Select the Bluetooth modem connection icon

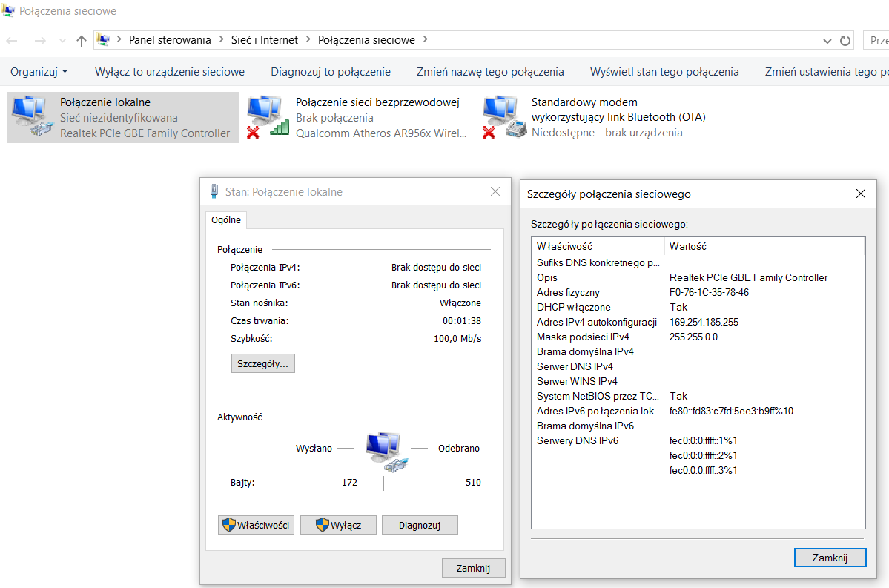point(504,117)
